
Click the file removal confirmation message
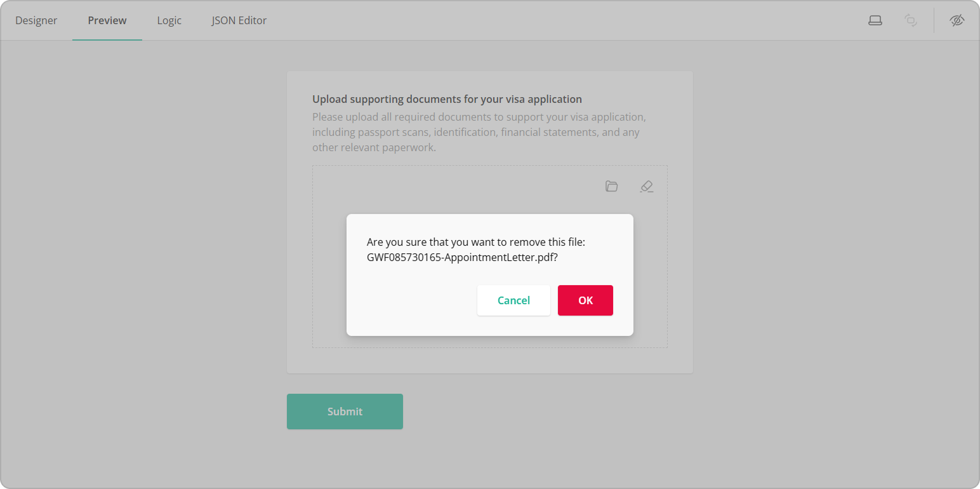(475, 250)
